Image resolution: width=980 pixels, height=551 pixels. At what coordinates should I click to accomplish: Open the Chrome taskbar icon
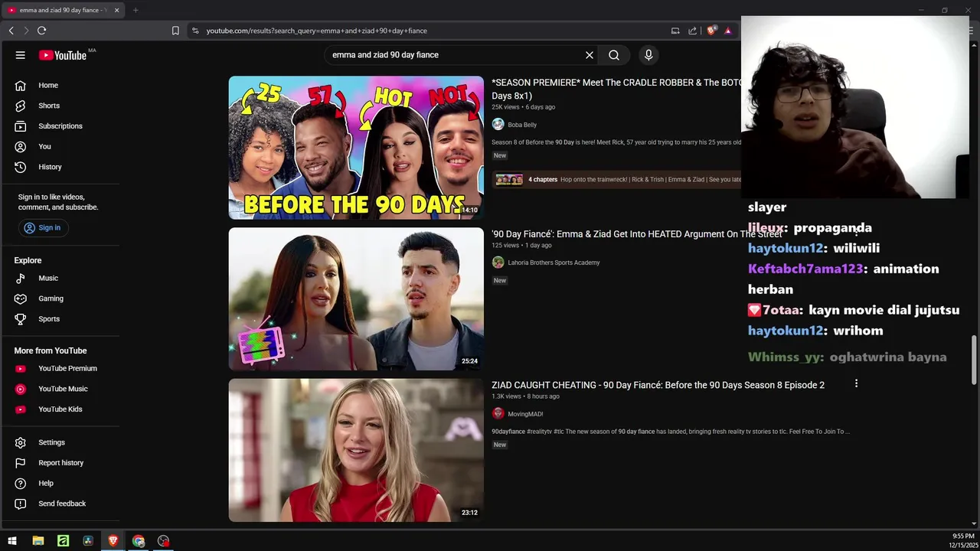[x=139, y=541]
